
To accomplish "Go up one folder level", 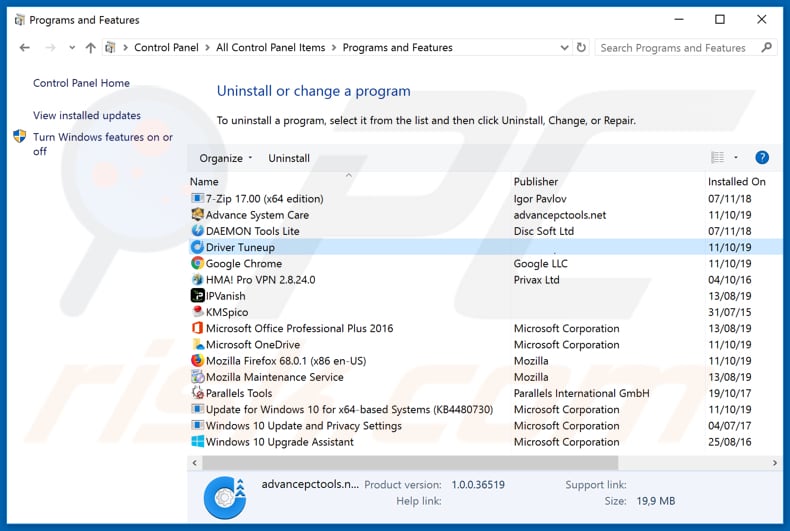I will coord(91,48).
